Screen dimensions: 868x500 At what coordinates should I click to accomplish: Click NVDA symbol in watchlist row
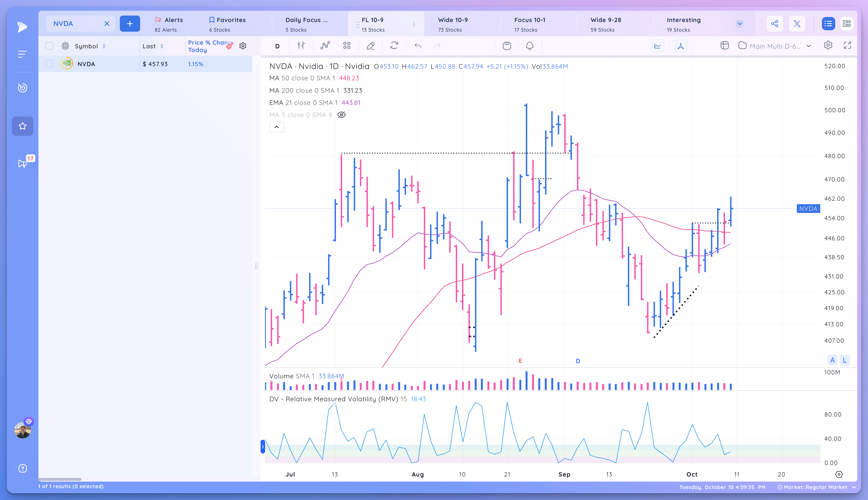tap(86, 64)
